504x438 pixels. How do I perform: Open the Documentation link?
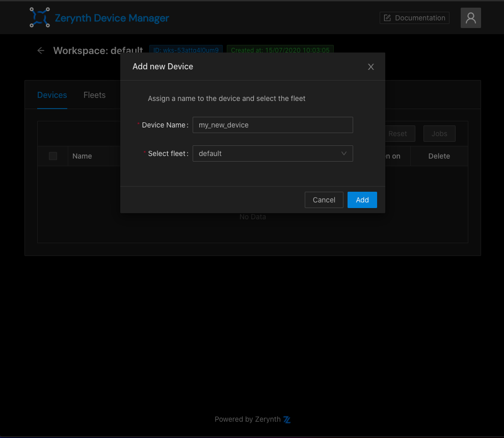(x=414, y=18)
